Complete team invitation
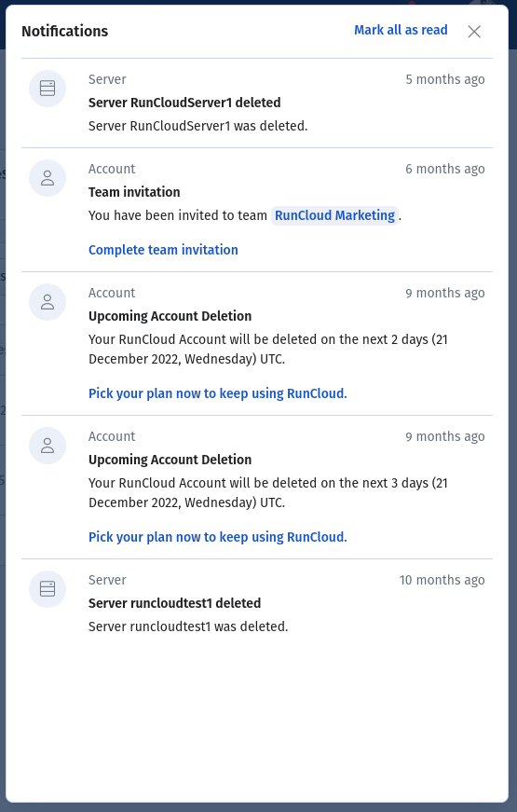This screenshot has width=517, height=812. 163,250
